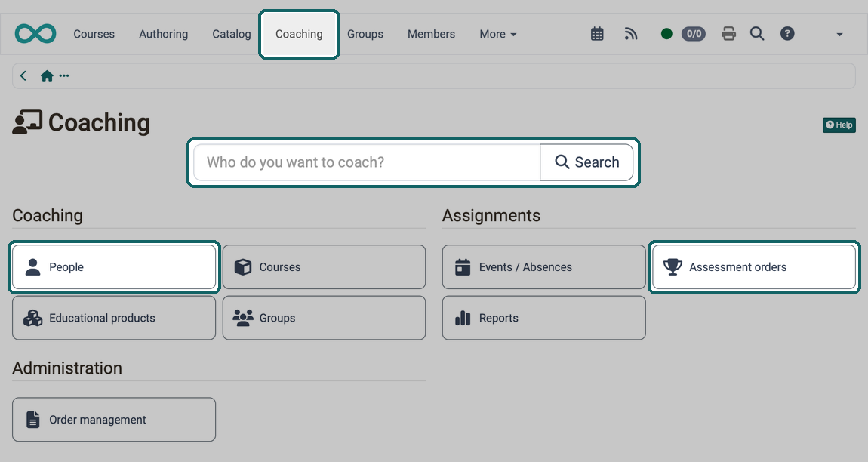Open the RSS subscriptions feed icon
868x462 pixels.
[630, 34]
